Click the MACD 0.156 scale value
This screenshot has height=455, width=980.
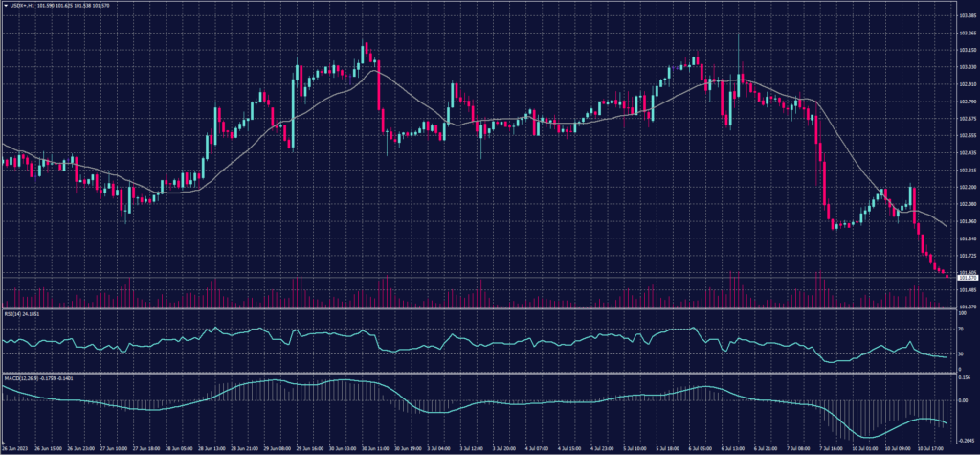965,379
